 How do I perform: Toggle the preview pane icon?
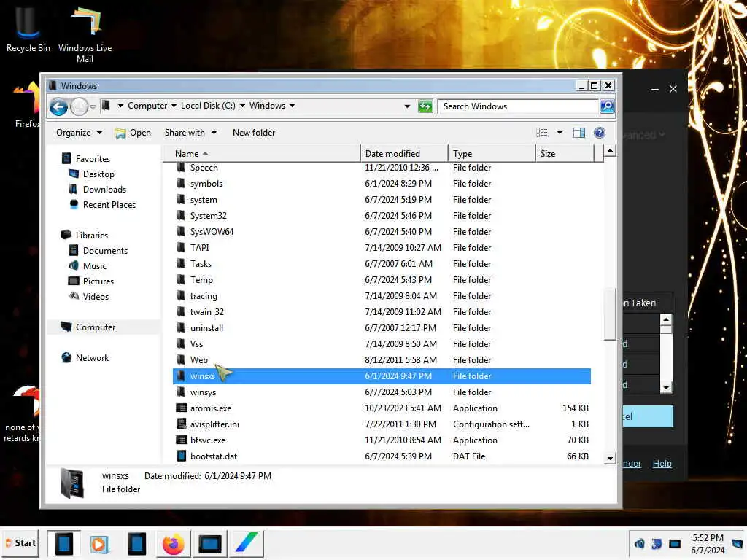(578, 133)
